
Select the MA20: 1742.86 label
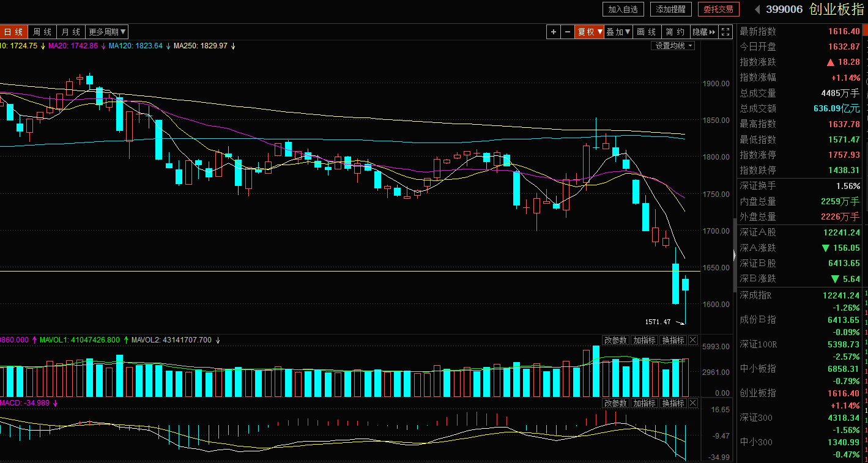(x=73, y=46)
